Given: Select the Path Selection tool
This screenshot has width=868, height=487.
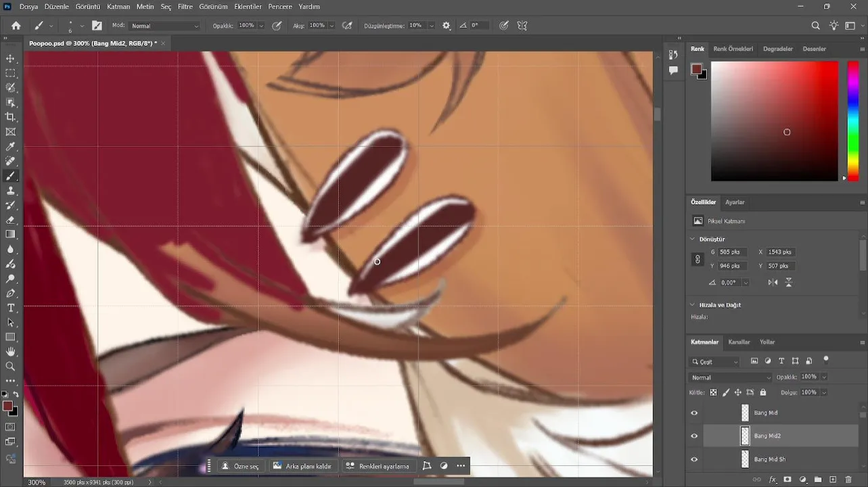Looking at the screenshot, I should pos(10,323).
